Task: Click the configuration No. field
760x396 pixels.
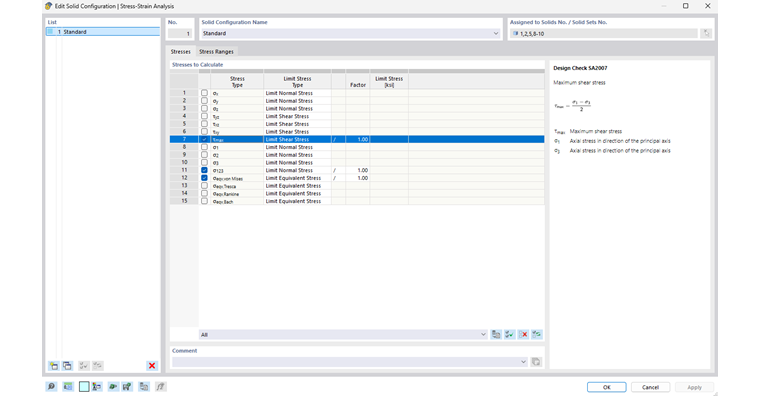Action: (180, 33)
